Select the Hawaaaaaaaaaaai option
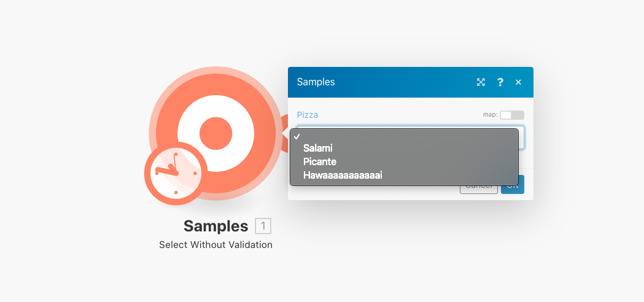Image resolution: width=644 pixels, height=302 pixels. (343, 176)
